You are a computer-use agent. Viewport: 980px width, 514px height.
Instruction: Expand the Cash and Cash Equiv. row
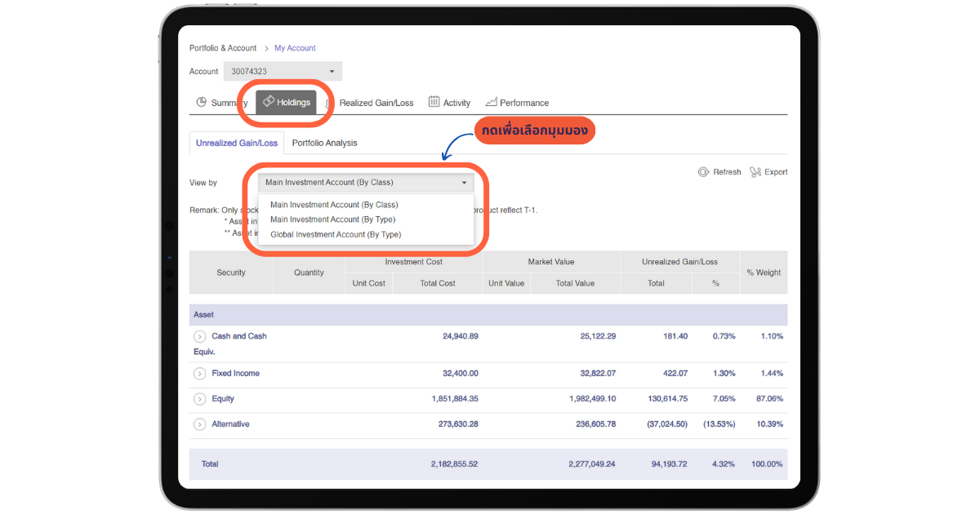click(x=200, y=336)
